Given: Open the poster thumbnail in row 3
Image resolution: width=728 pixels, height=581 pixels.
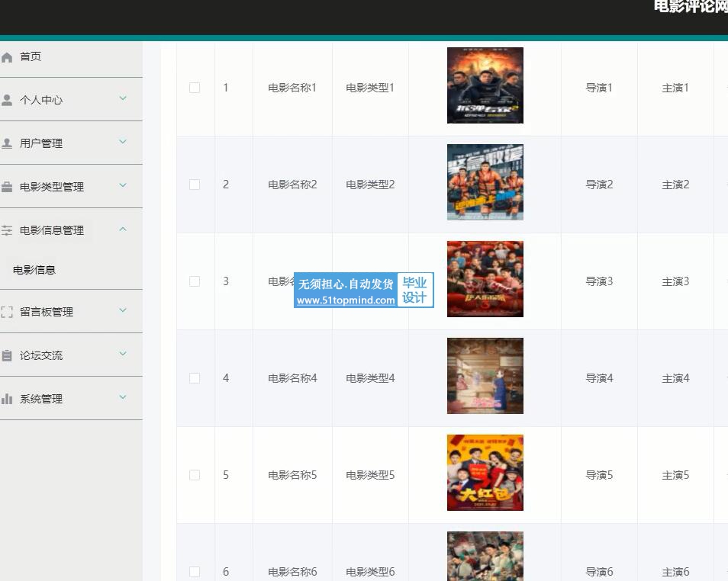Looking at the screenshot, I should click(485, 279).
